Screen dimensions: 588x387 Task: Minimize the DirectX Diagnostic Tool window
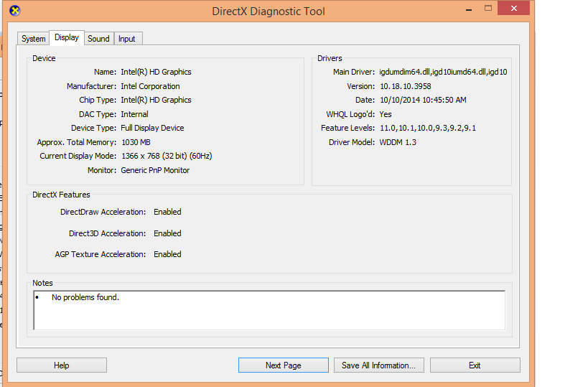[x=469, y=9]
